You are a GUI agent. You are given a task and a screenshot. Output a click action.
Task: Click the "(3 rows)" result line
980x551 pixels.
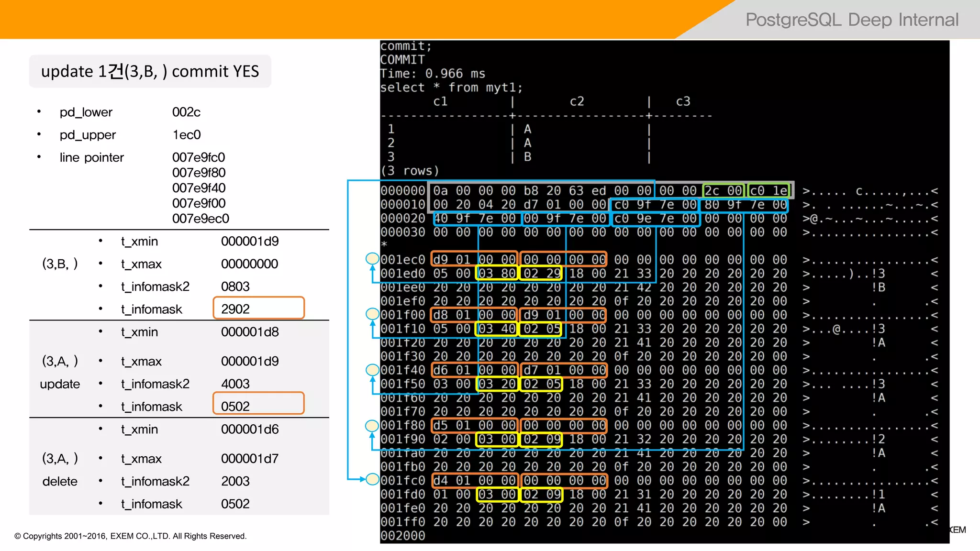pyautogui.click(x=410, y=171)
